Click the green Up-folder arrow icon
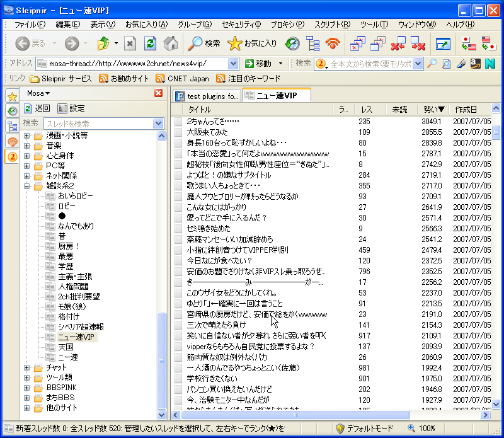Viewport: 504px width, 438px height. tap(103, 43)
